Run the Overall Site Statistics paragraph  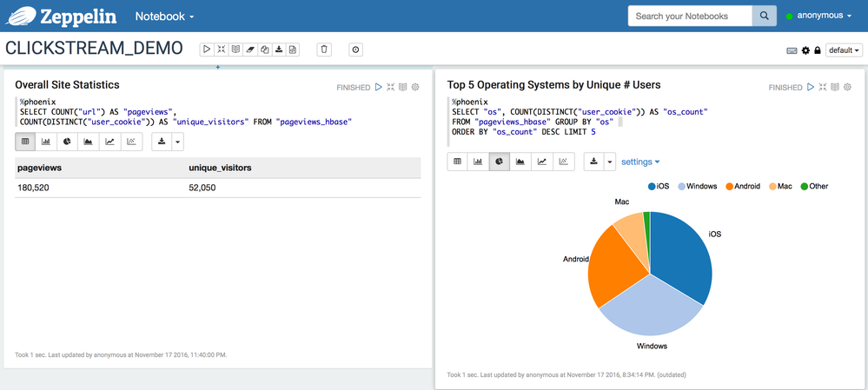[378, 87]
